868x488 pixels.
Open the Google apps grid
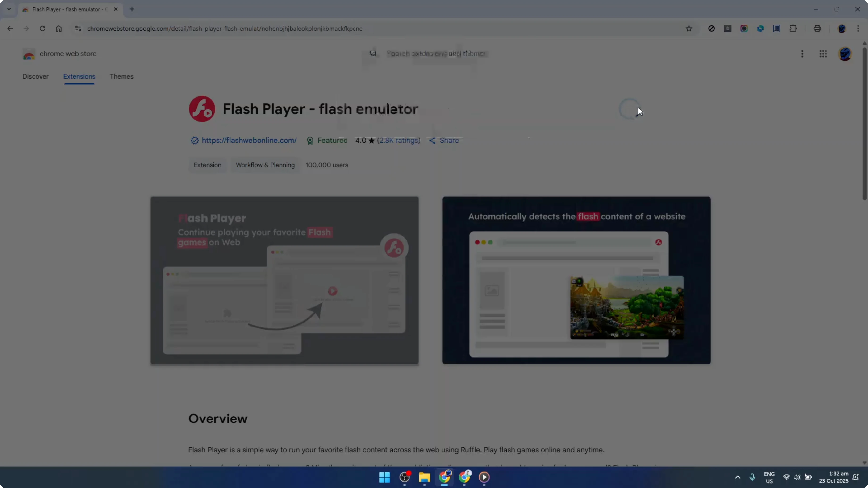coord(823,54)
